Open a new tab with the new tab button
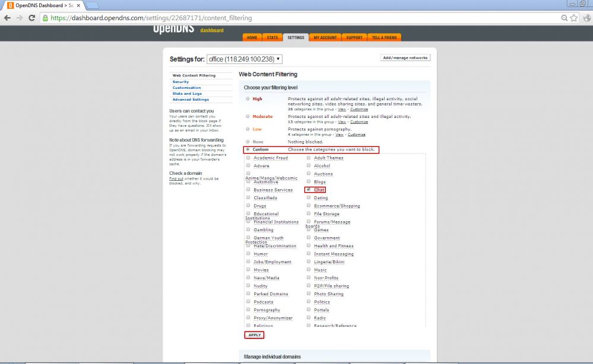Viewport: 593px width, 364px height. (x=93, y=6)
